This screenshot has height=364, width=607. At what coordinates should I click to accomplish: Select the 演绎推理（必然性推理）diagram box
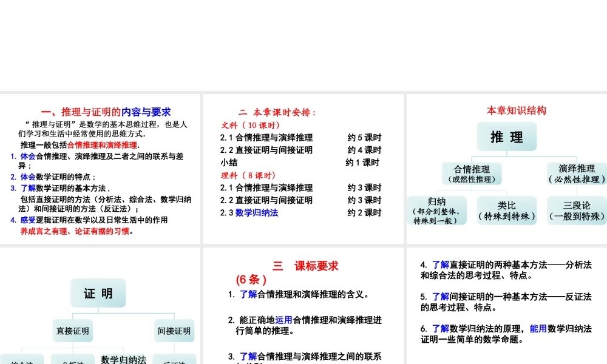[x=577, y=174]
